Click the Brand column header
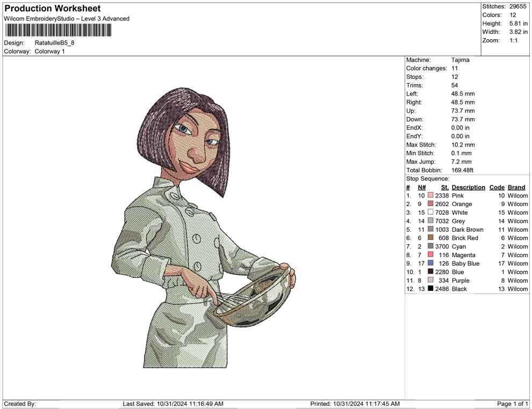Image resolution: width=532 pixels, height=409 pixels. [x=516, y=187]
